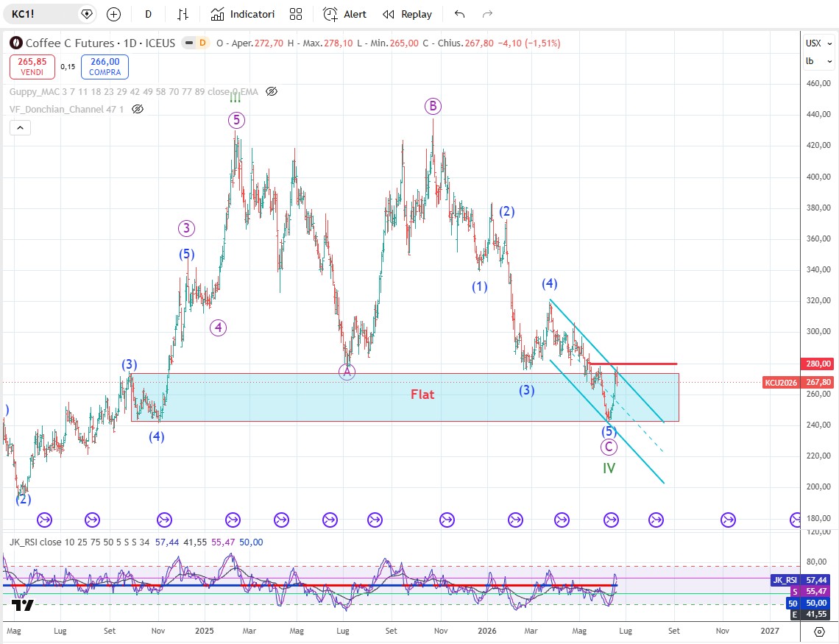Click the Coffee C Futures title text
The image size is (839, 644).
[x=70, y=43]
